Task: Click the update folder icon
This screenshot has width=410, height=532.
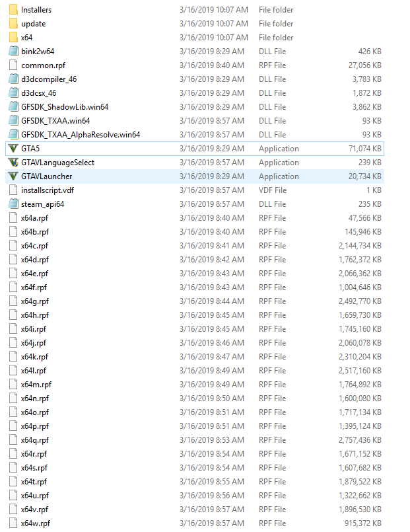Action: click(x=13, y=24)
